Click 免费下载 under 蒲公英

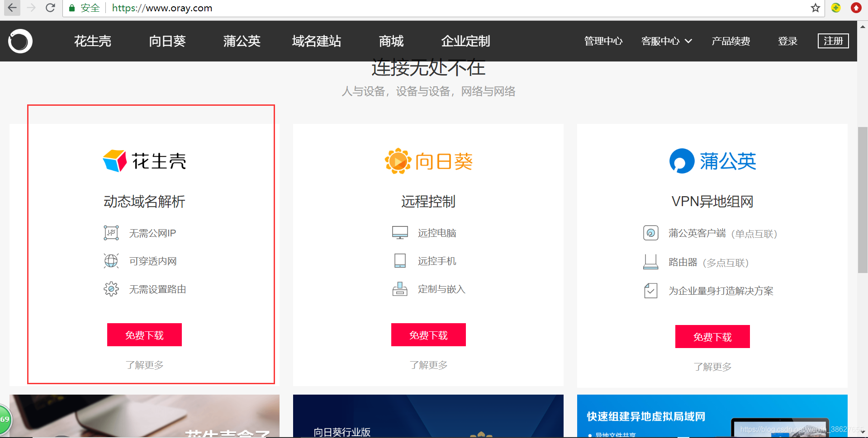point(712,337)
